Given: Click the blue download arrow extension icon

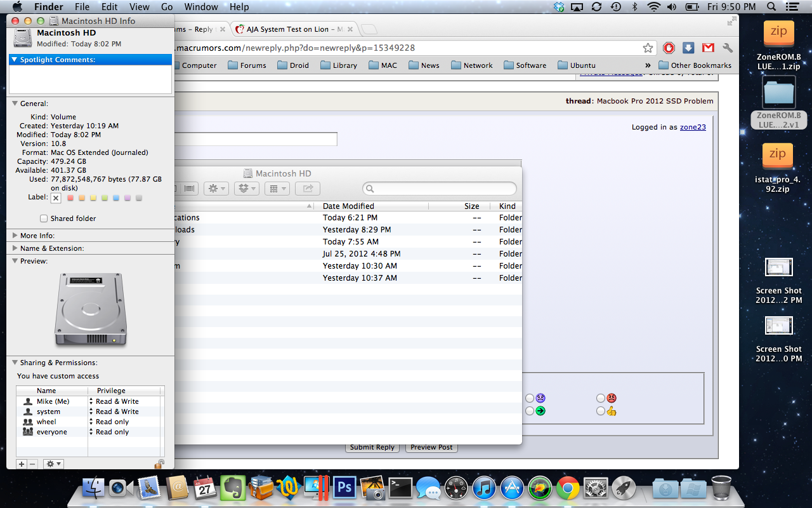Looking at the screenshot, I should pos(688,48).
